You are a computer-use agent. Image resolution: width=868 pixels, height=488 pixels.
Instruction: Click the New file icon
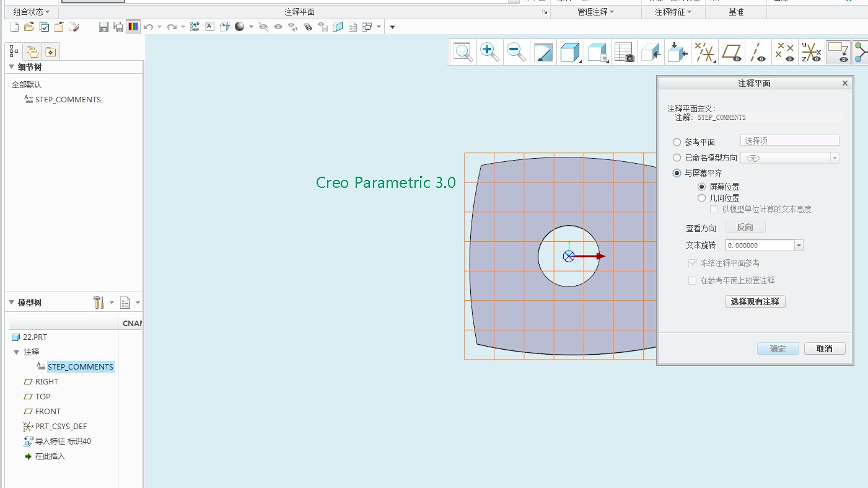14,27
